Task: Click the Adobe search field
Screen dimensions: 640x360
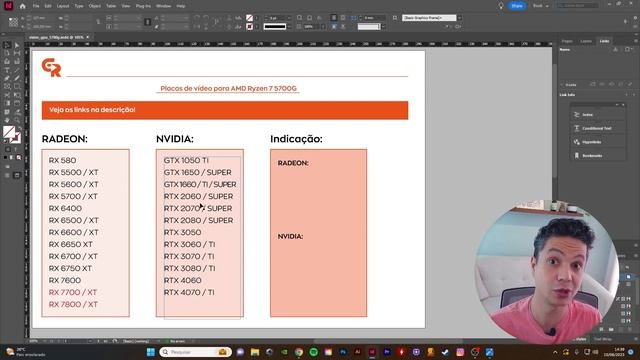Action: [x=578, y=6]
